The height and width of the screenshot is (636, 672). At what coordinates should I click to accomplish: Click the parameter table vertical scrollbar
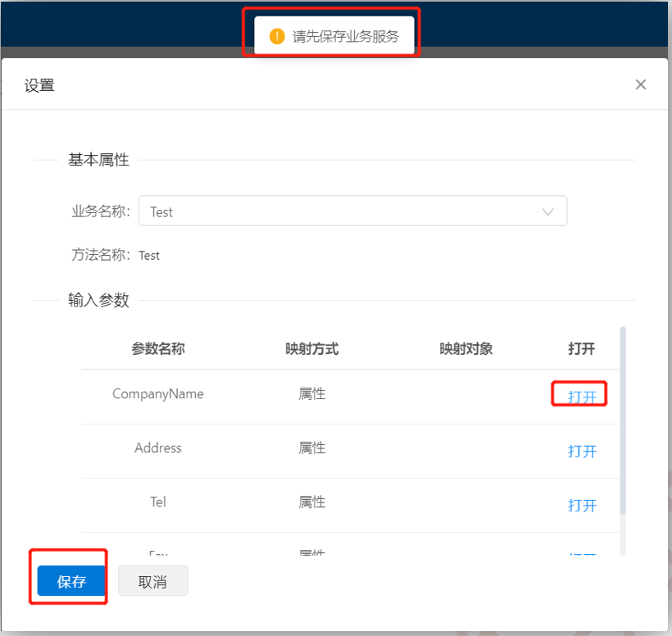622,420
